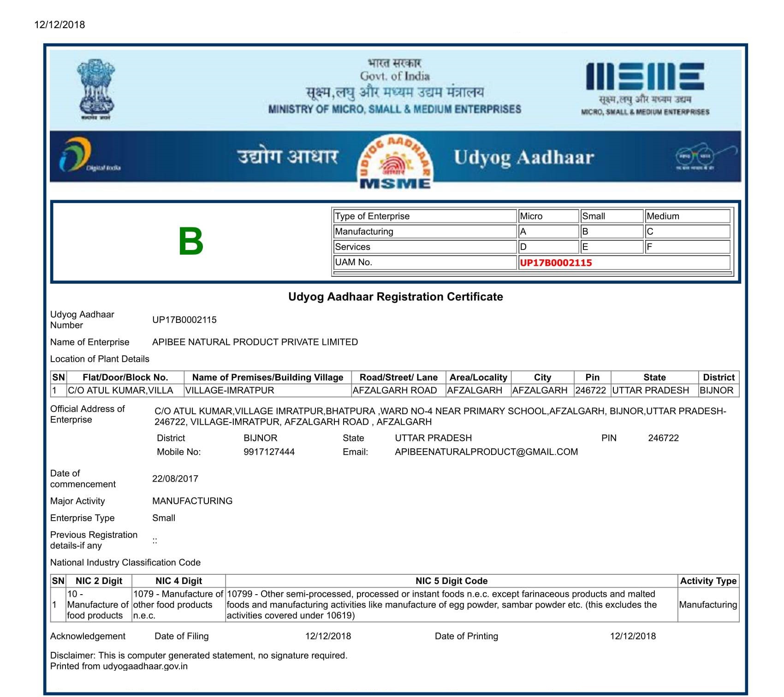Image resolution: width=784 pixels, height=697 pixels.
Task: Select the red UAM number UP17B0002115
Action: 556,263
